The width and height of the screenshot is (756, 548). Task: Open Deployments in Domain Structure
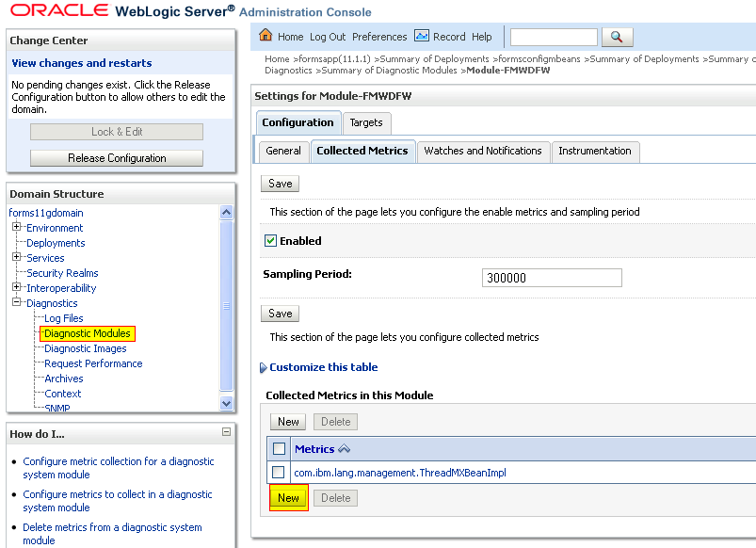pyautogui.click(x=56, y=243)
